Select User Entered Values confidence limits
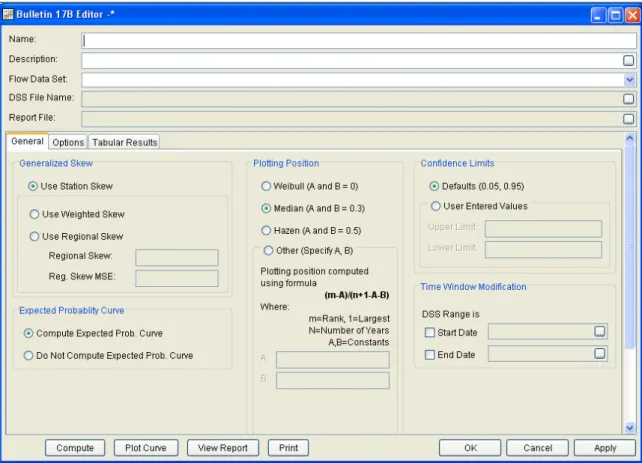This screenshot has width=642, height=463. coord(479,206)
